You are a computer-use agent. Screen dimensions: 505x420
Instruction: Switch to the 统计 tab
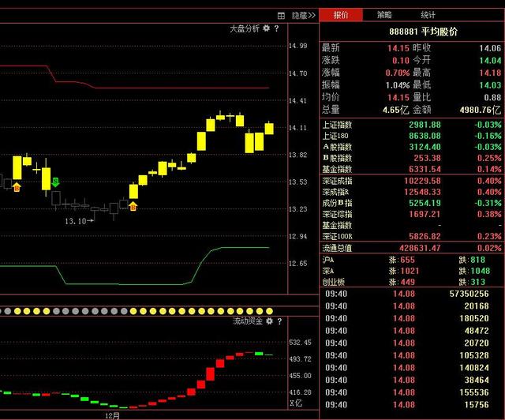point(428,15)
